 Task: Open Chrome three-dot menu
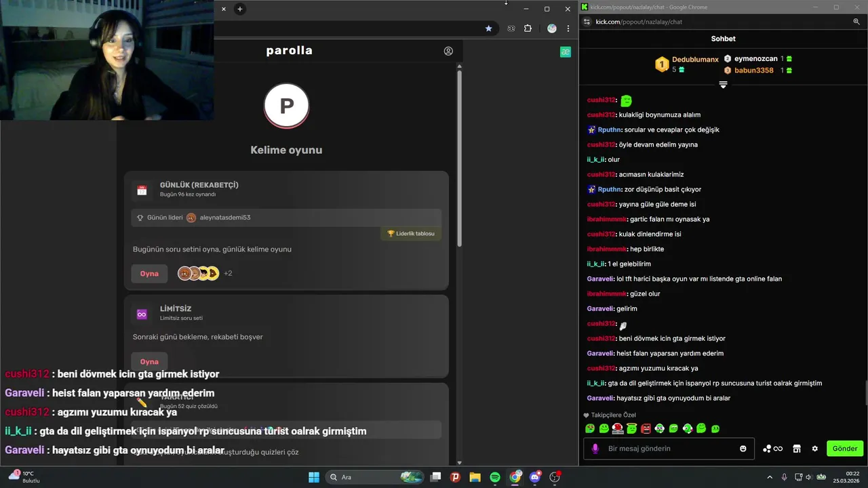click(568, 28)
